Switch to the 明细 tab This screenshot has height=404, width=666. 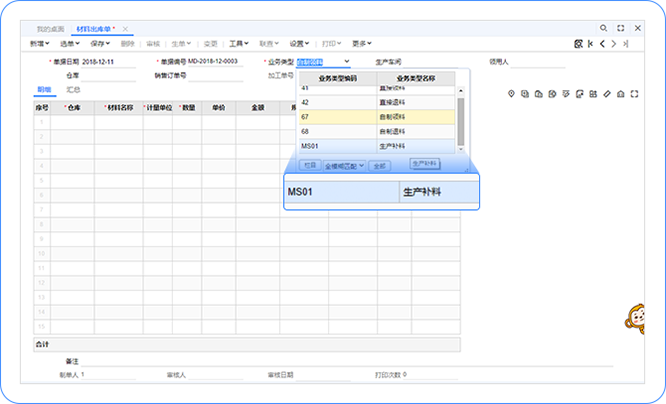pos(44,90)
